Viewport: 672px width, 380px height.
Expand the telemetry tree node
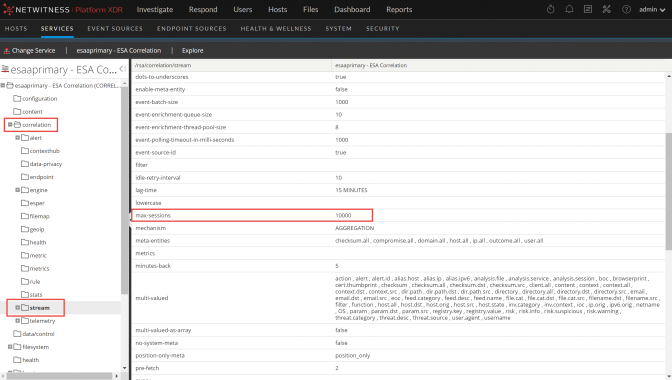point(18,320)
